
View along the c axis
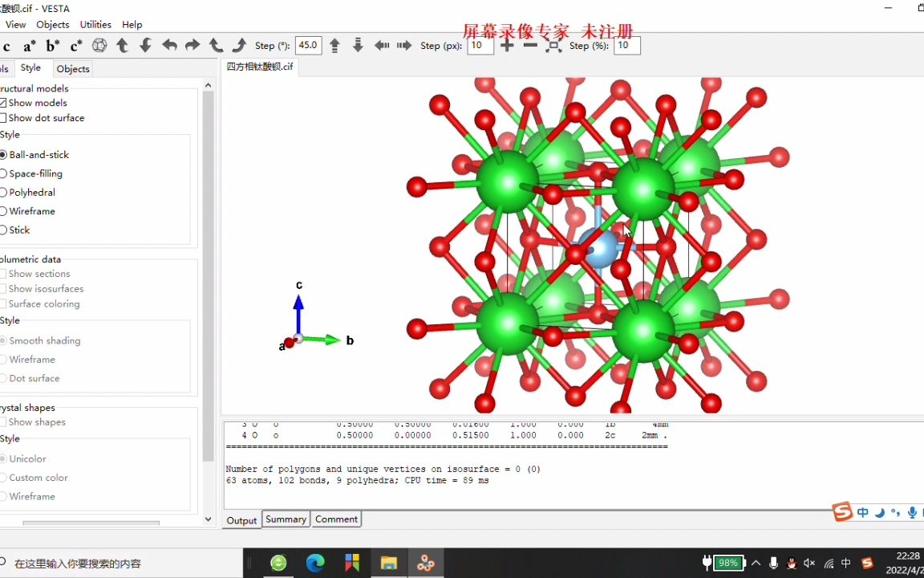6,46
